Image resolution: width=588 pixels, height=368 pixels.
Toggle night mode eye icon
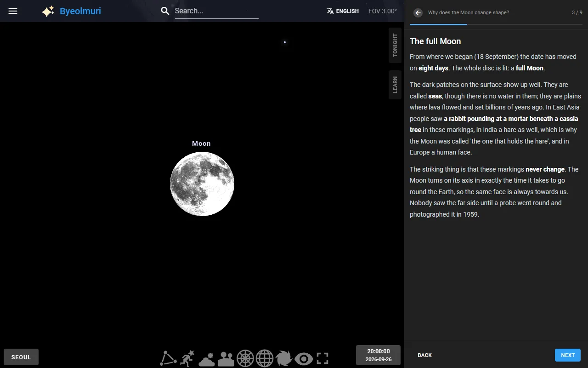[304, 358]
